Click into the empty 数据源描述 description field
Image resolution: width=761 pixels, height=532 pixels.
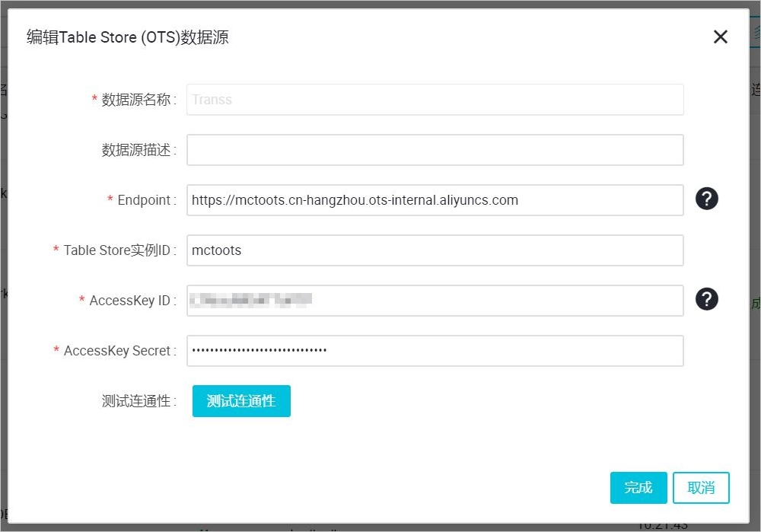point(435,150)
